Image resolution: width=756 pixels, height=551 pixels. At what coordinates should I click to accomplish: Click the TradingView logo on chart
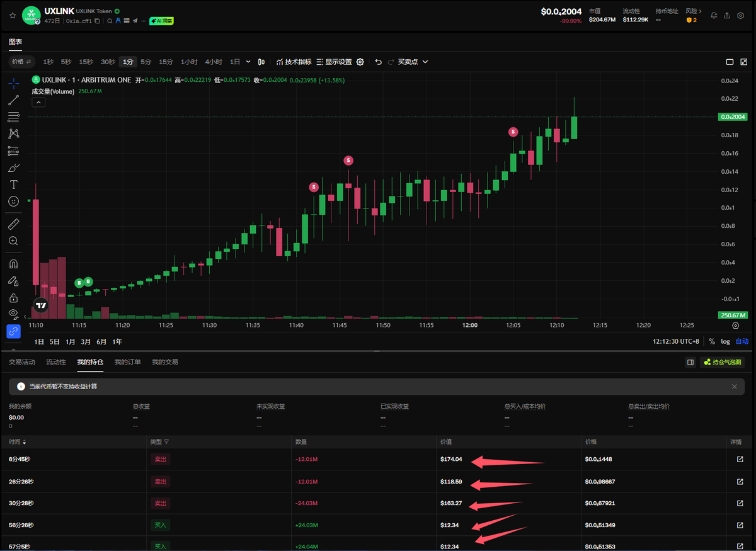pyautogui.click(x=41, y=305)
